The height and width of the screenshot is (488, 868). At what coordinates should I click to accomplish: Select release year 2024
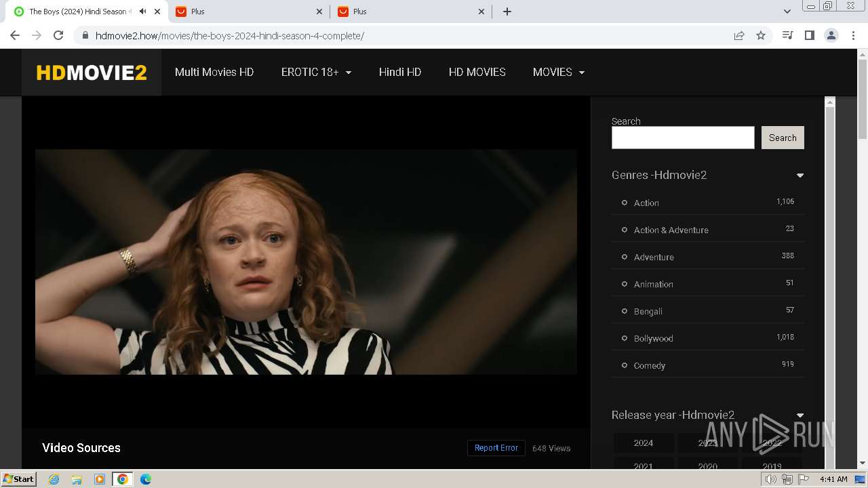pyautogui.click(x=644, y=443)
